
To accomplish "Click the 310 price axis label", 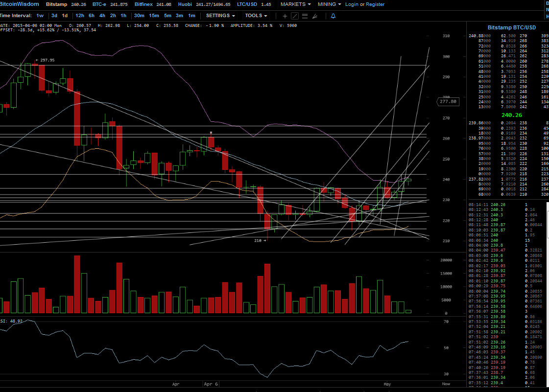I will point(446,36).
